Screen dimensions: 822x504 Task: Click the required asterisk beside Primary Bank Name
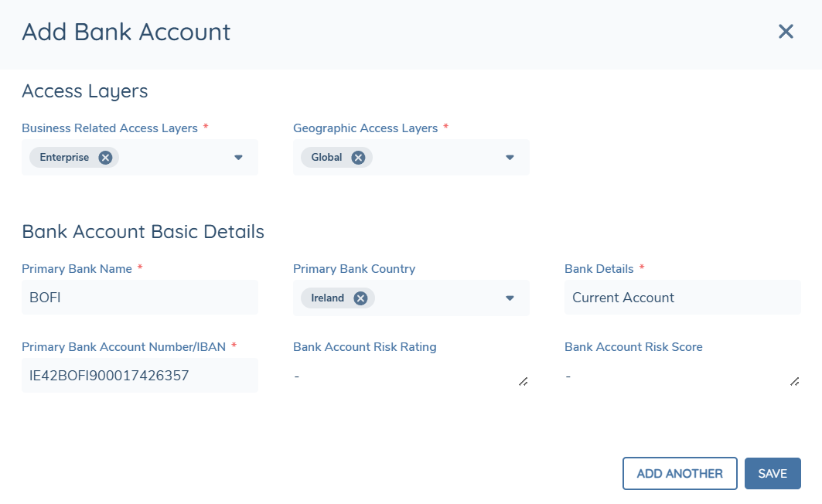click(x=139, y=266)
